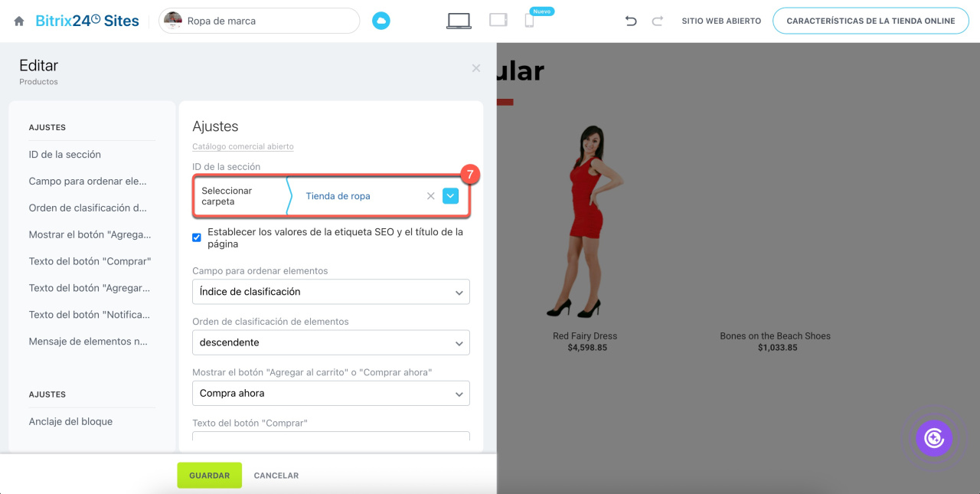Open the Índice de clasificación dropdown
This screenshot has width=980, height=494.
pos(331,292)
